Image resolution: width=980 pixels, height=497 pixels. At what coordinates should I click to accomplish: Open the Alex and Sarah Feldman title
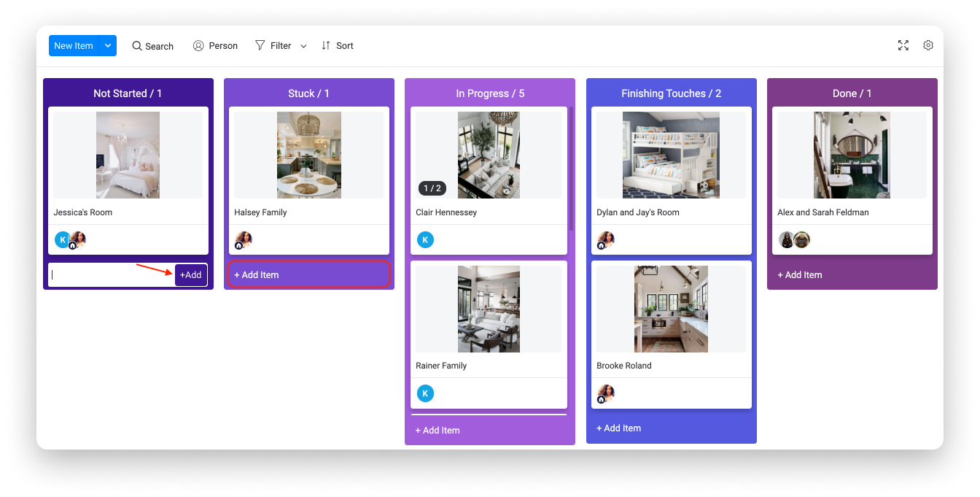point(823,212)
